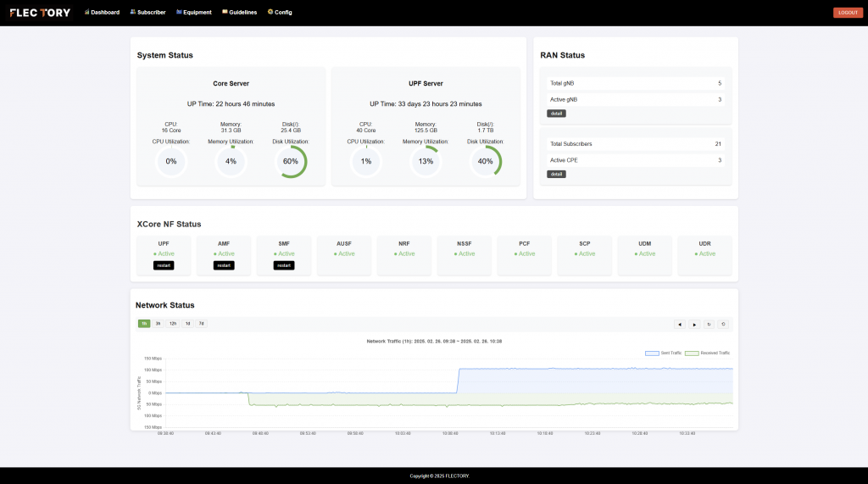Click the UPF Server heading

point(426,84)
